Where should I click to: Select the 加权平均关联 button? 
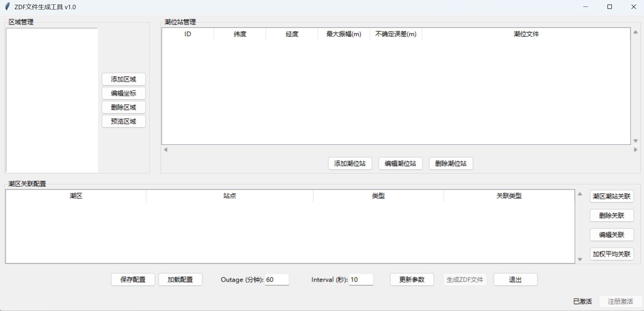pos(611,254)
